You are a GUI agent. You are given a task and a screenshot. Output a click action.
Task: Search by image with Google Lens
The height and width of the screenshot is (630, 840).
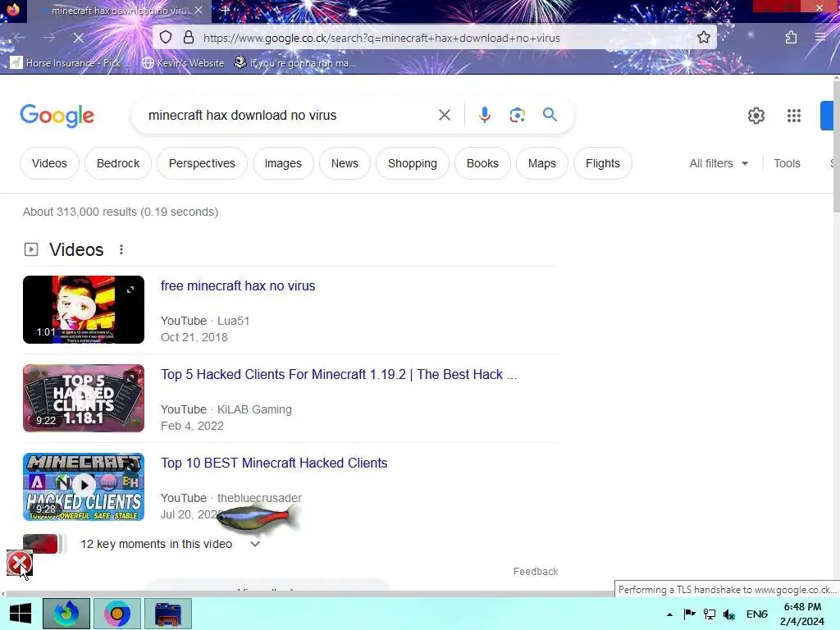pyautogui.click(x=517, y=115)
